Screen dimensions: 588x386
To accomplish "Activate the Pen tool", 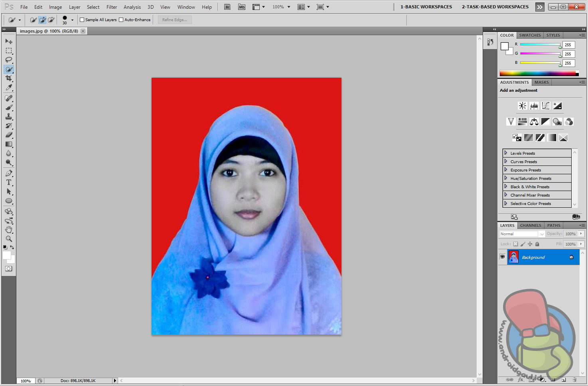I will tap(9, 173).
